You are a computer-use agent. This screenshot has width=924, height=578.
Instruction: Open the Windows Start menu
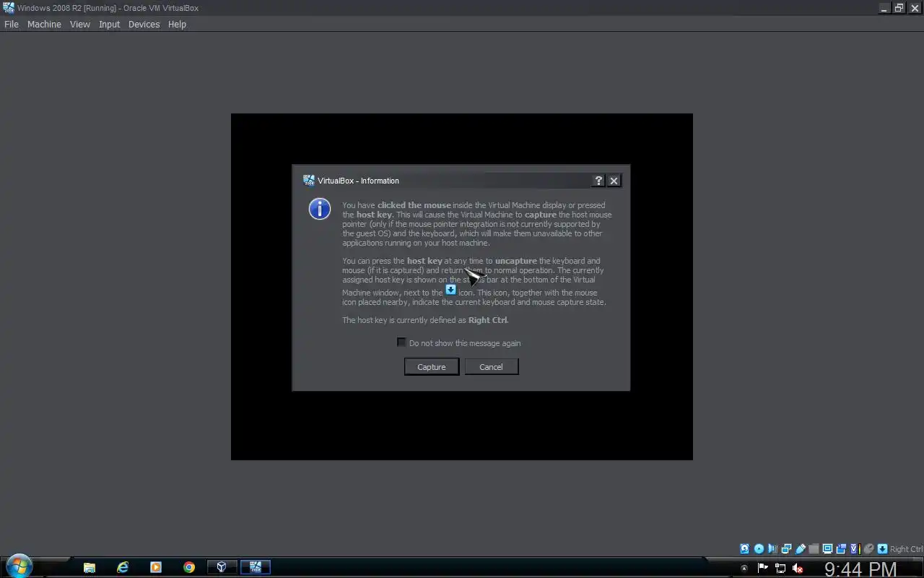[x=19, y=566]
